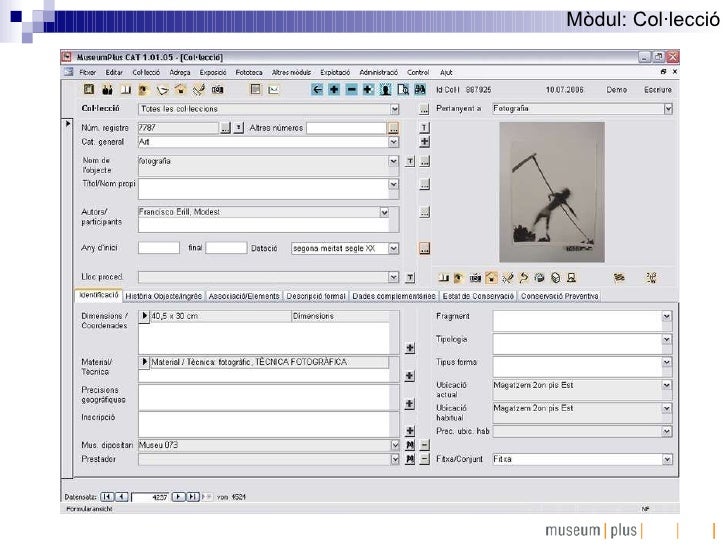Screen dimensions: 728x546
Task: Click the first record navigation arrow
Action: pos(107,495)
